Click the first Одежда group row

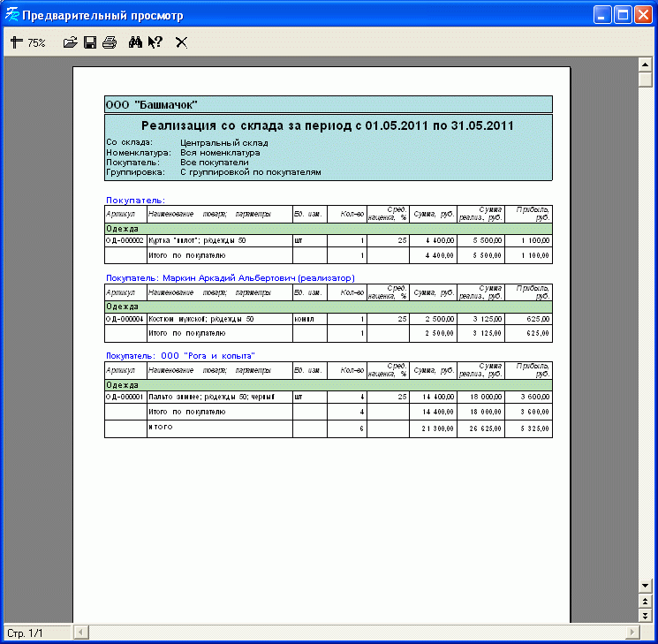[x=329, y=229]
